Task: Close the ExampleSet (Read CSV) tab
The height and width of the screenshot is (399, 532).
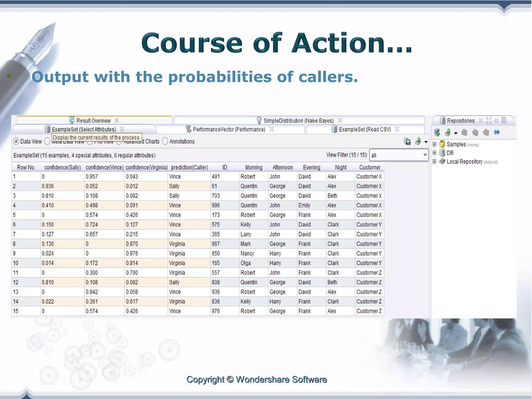Action: coord(397,129)
